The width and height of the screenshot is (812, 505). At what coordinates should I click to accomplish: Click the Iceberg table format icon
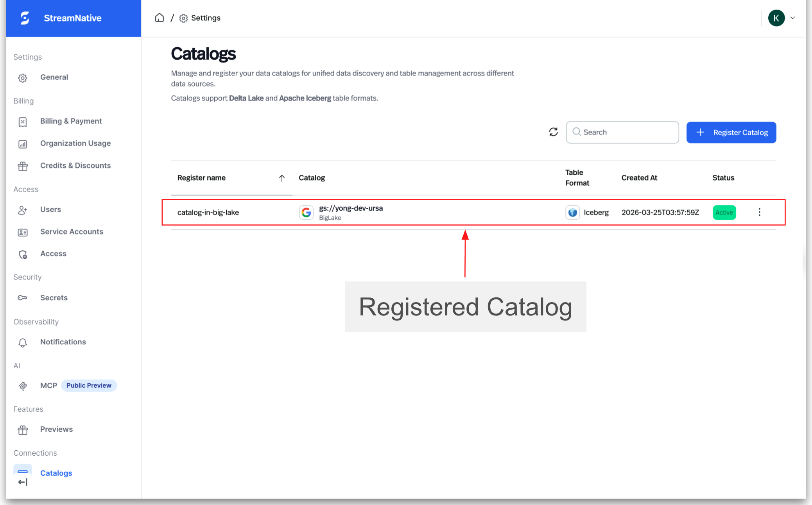[x=572, y=212]
